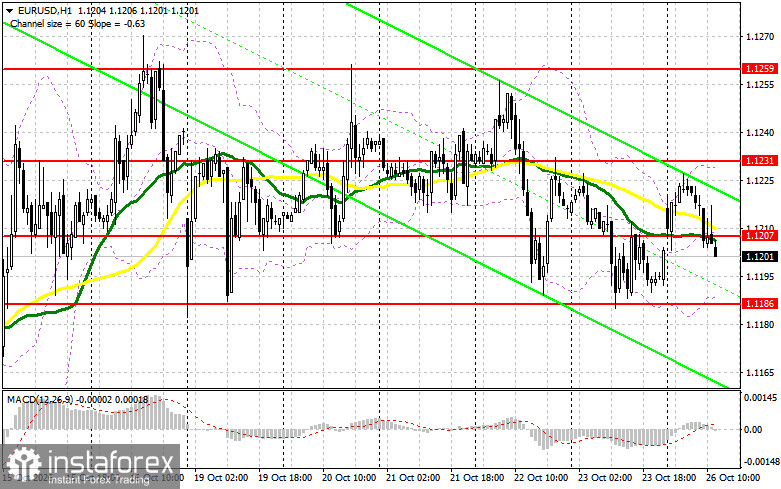Click the red 1.1186 support price label
The width and height of the screenshot is (781, 489).
point(760,303)
